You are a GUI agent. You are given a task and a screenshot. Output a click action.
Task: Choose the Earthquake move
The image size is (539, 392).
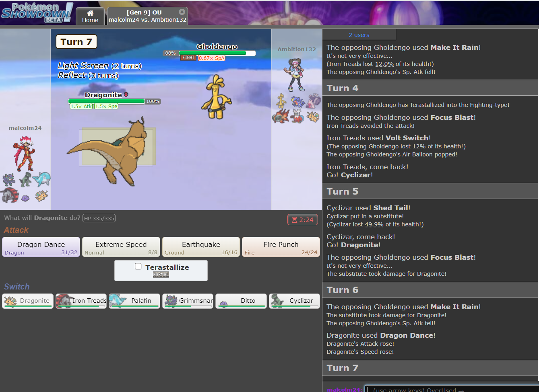coord(201,247)
